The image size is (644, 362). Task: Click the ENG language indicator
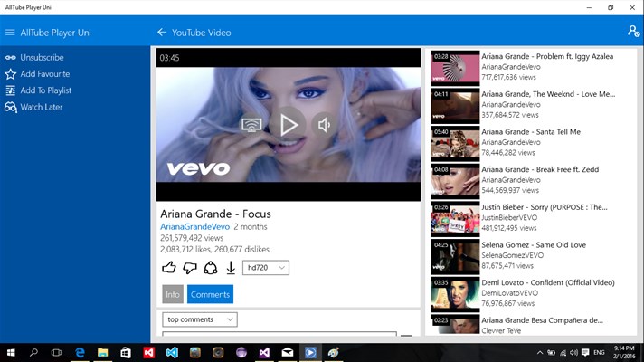coord(600,353)
